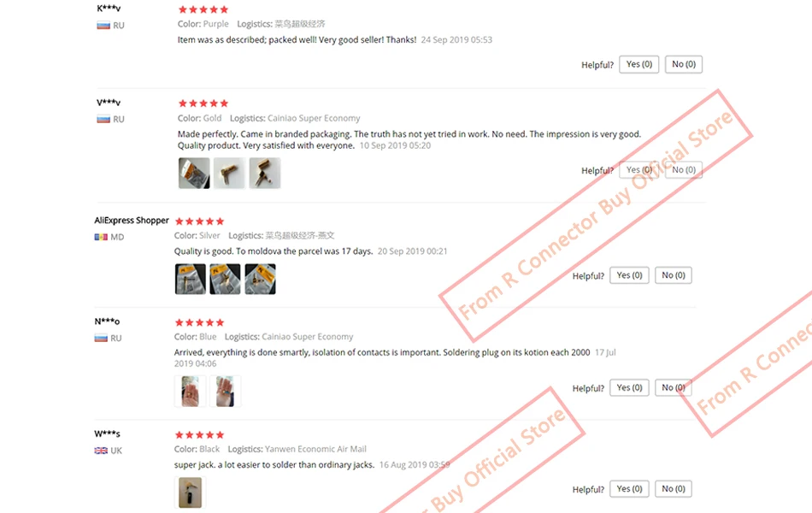Open second photo in V***v's review

tap(229, 173)
